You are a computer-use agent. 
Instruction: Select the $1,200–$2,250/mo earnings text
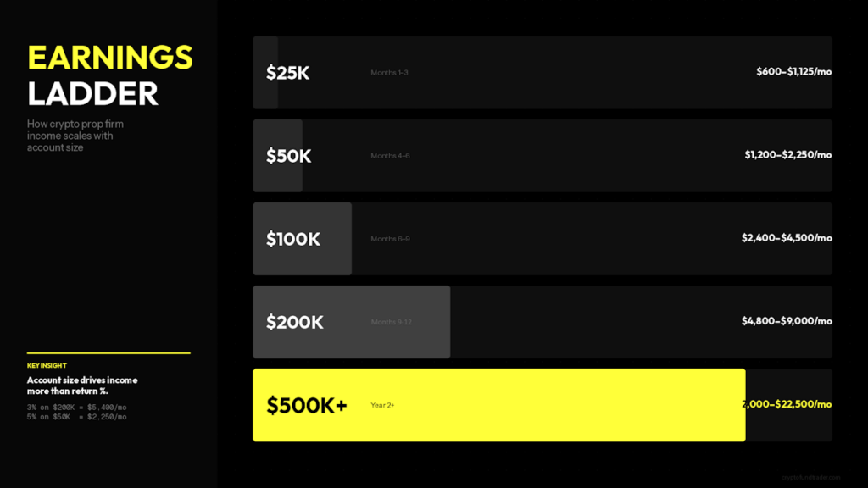coord(787,155)
